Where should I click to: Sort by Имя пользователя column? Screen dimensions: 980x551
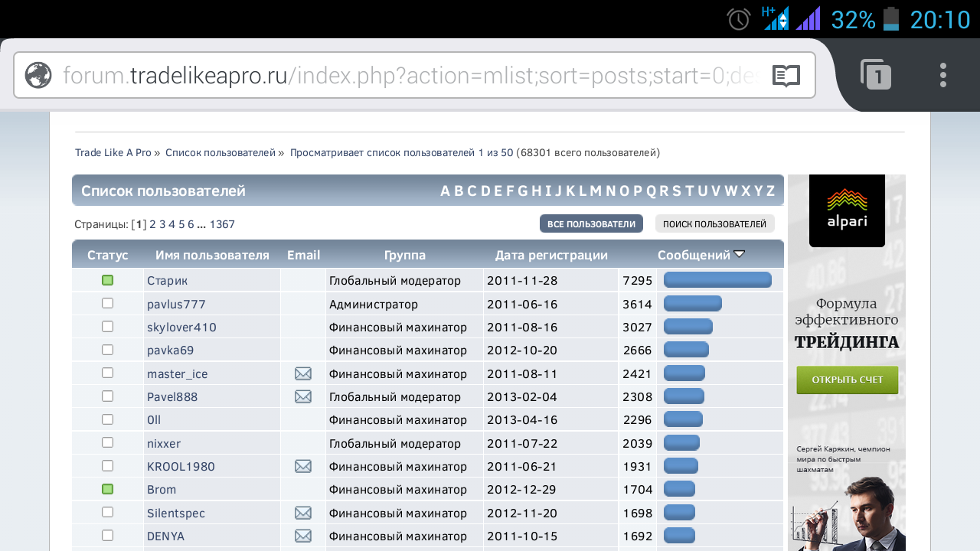[212, 255]
